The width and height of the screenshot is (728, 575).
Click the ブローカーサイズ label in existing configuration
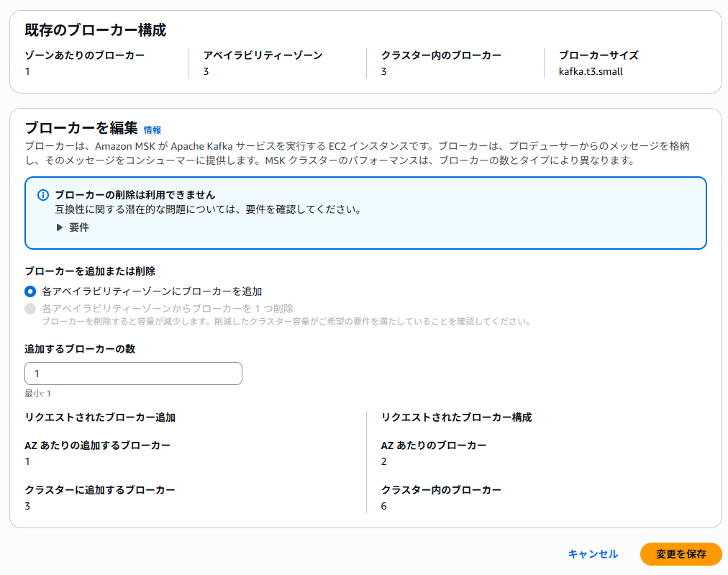(599, 55)
